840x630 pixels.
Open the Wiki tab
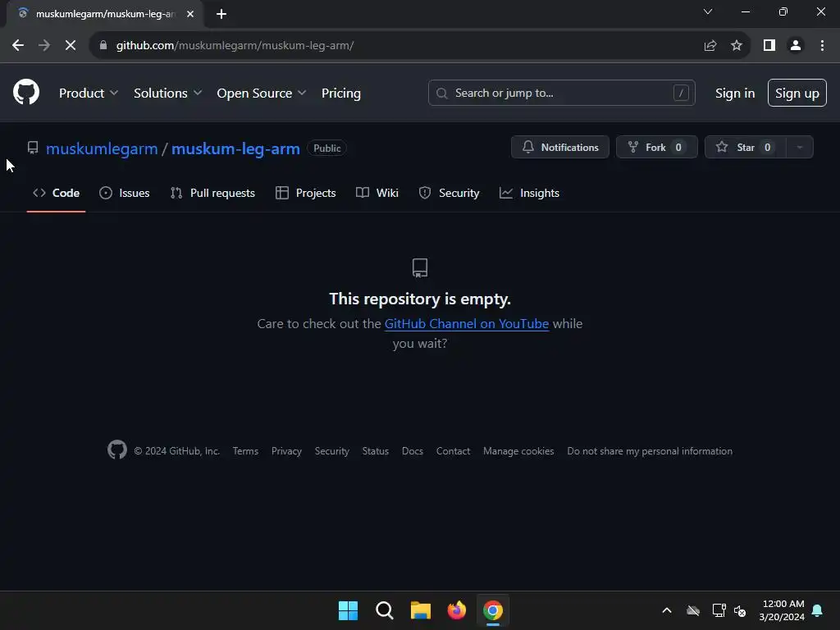coord(377,193)
